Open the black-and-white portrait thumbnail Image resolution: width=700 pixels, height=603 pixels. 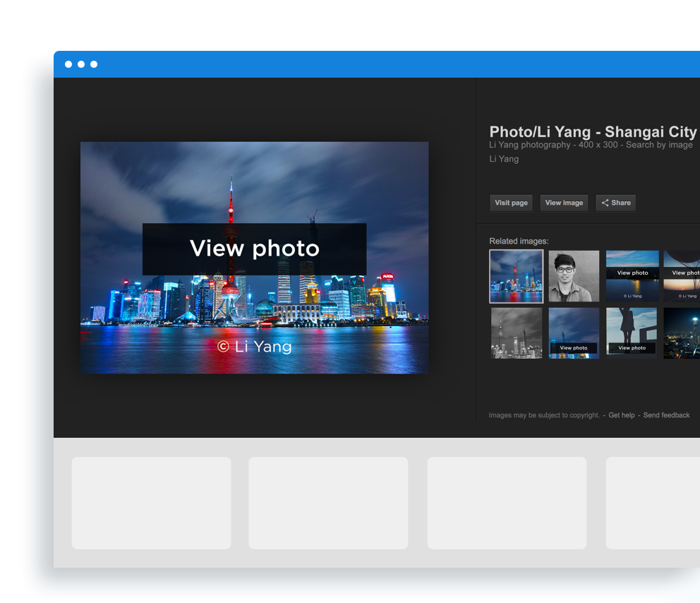(x=574, y=276)
